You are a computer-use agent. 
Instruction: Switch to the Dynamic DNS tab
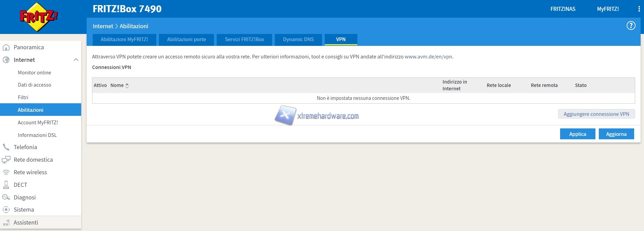point(298,39)
